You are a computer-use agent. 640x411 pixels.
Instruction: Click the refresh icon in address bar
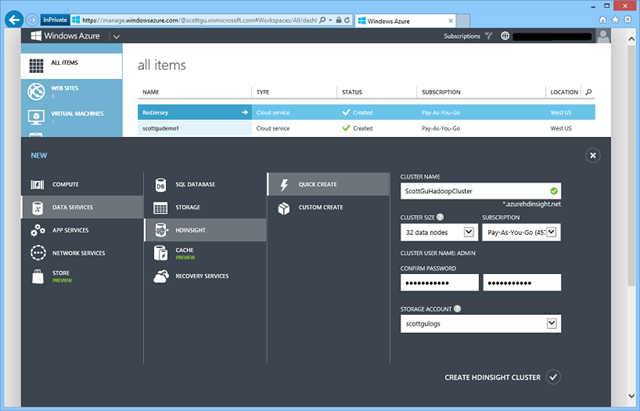[x=347, y=20]
